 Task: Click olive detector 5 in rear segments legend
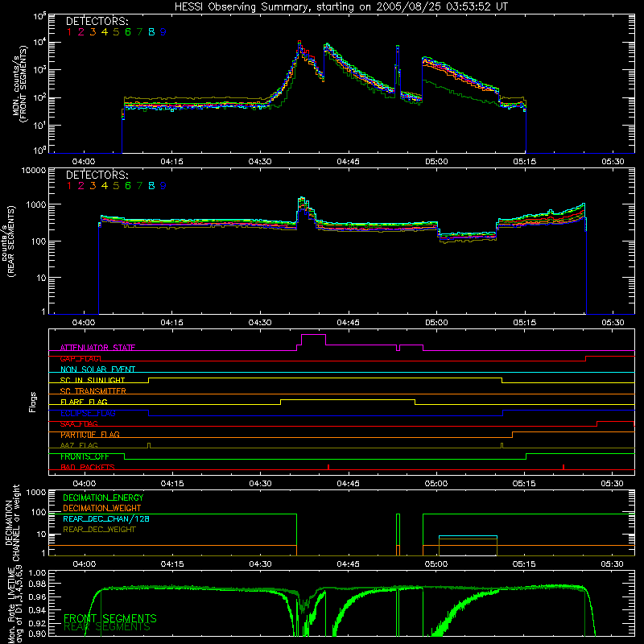pos(116,186)
